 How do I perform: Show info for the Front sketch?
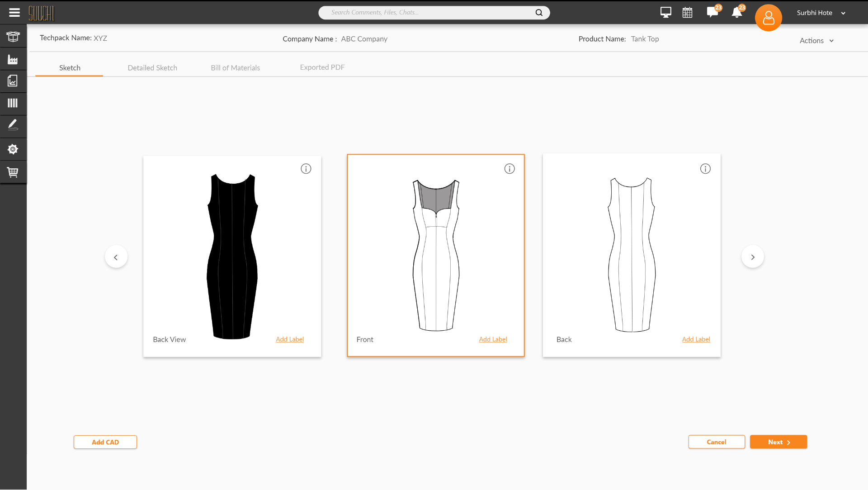(509, 169)
